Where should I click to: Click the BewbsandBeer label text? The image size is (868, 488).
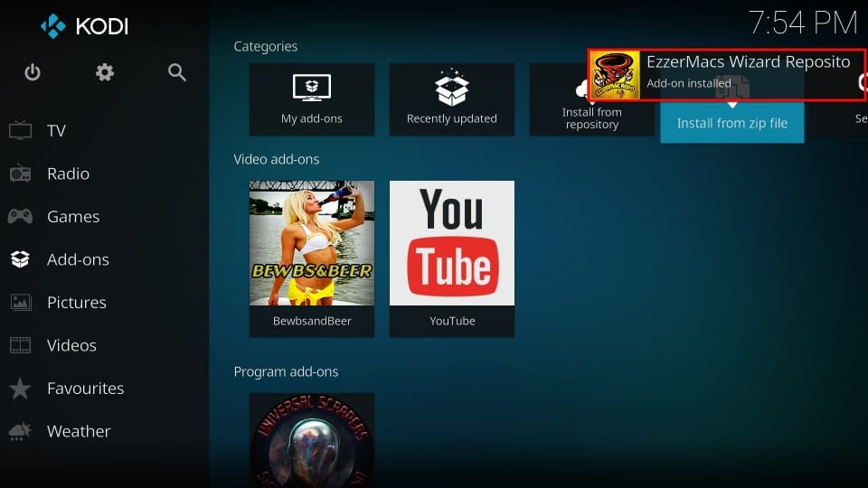click(312, 321)
